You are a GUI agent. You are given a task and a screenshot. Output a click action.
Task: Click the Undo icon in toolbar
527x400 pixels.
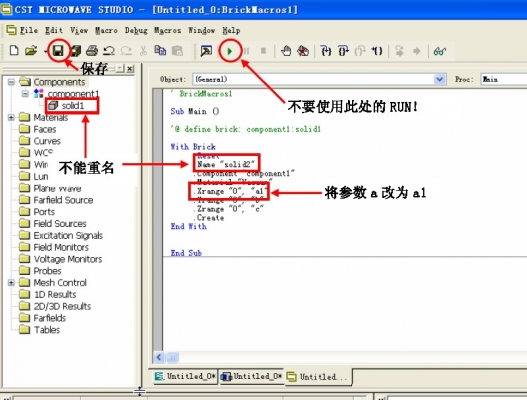click(109, 51)
